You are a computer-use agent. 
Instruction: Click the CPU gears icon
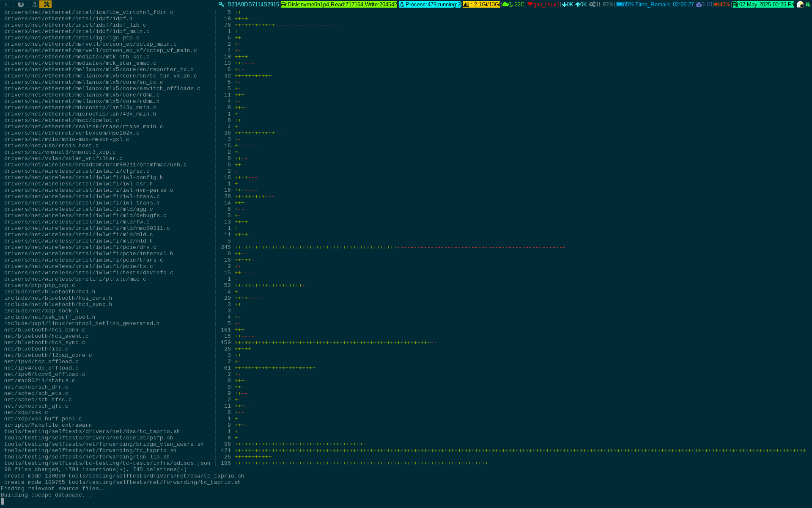[592, 4]
